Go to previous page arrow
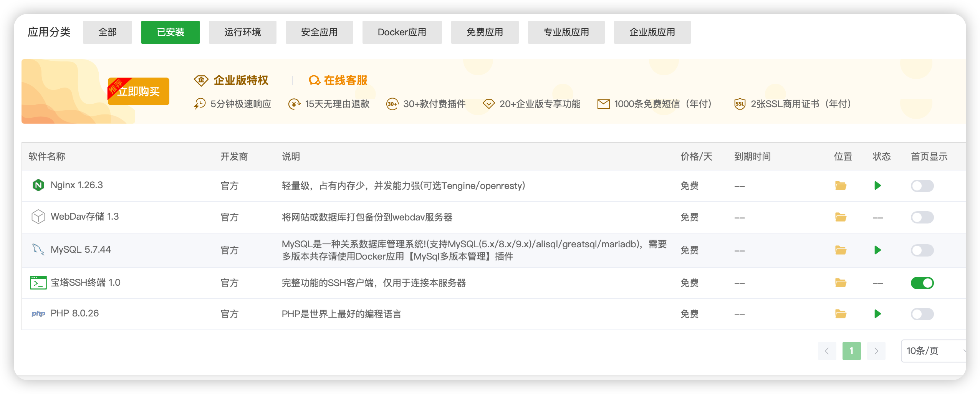Screen dimensions: 980x394 coord(827,351)
